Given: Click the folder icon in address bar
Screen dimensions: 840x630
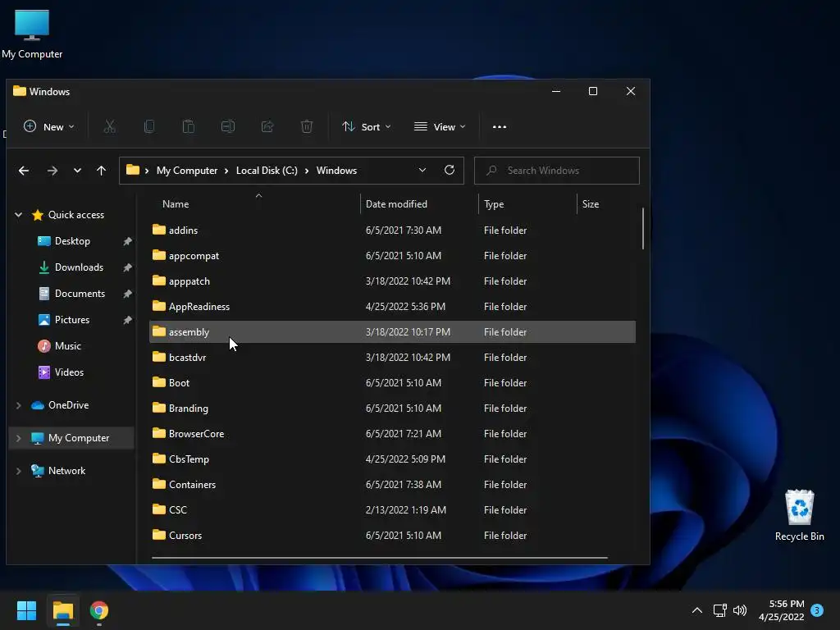Looking at the screenshot, I should 133,170.
